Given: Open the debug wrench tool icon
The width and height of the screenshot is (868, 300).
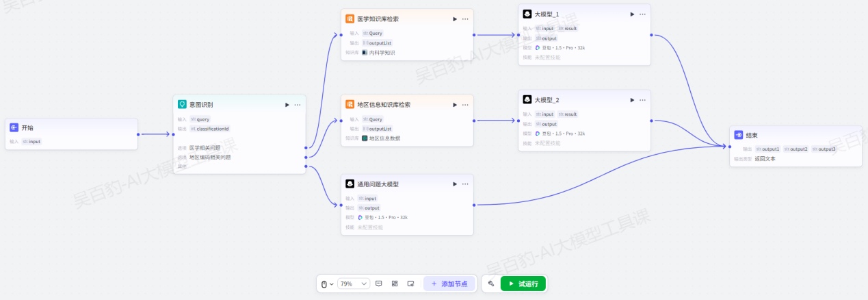Looking at the screenshot, I should click(x=491, y=284).
